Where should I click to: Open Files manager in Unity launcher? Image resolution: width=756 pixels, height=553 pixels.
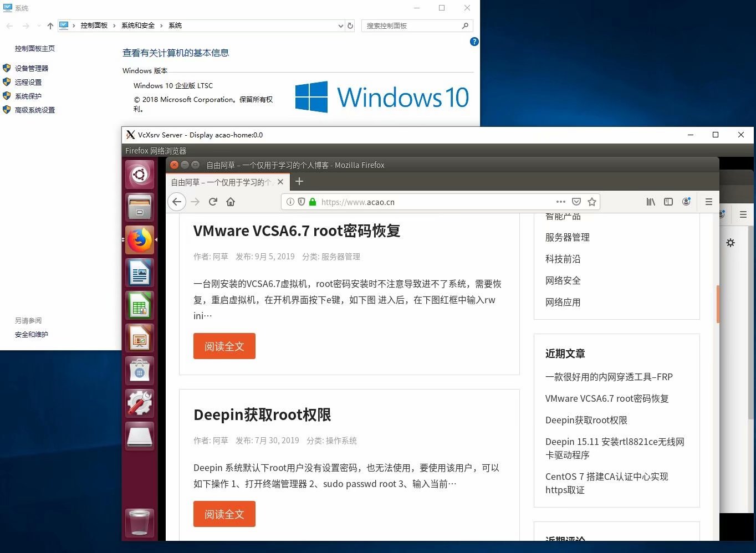tap(140, 207)
